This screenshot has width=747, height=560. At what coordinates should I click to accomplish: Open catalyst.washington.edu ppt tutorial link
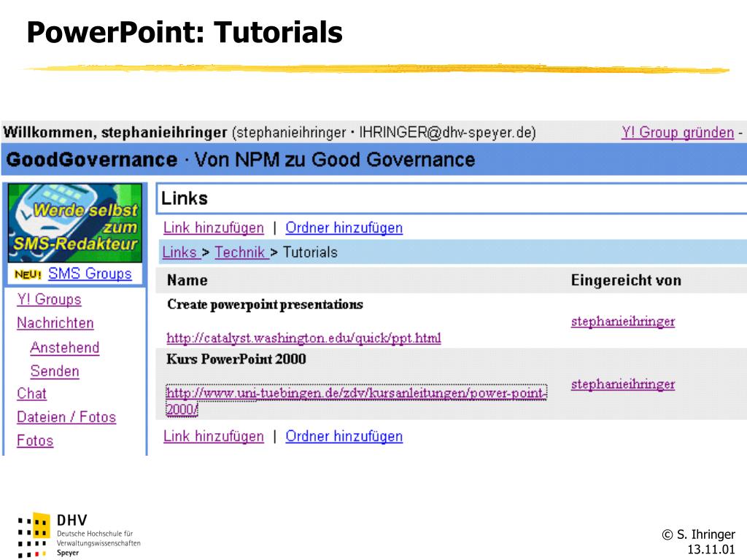[x=303, y=338]
